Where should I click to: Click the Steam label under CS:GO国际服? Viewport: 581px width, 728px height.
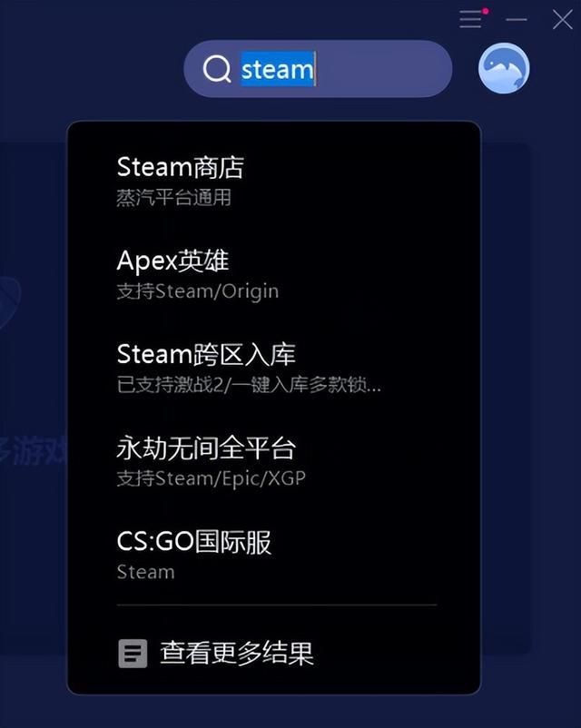click(x=146, y=572)
